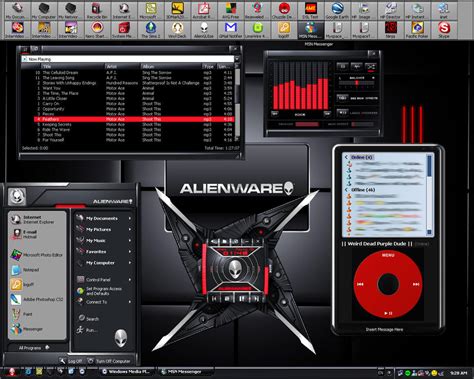Select the "Ride The Wave" track row
Viewport: 474px width, 379px height.
pos(134,130)
